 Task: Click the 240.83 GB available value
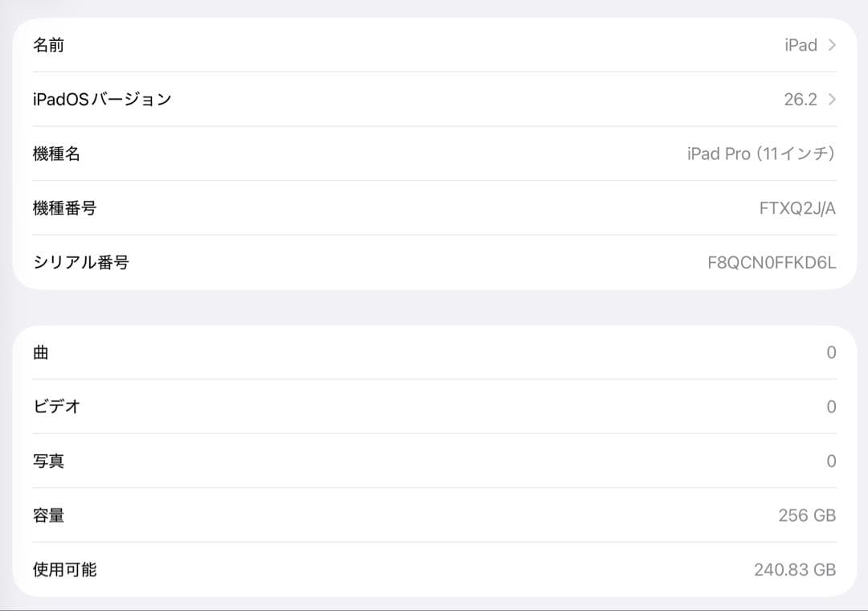coord(795,570)
